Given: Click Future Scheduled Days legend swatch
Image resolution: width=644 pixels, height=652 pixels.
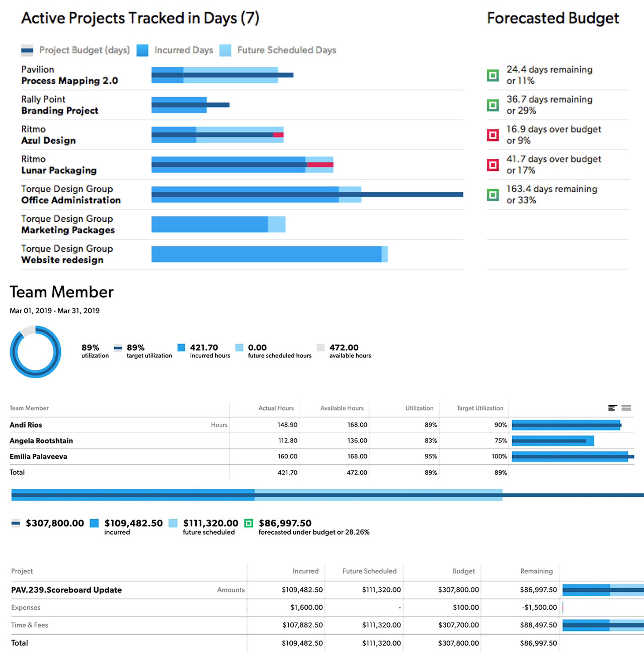Looking at the screenshot, I should (x=225, y=50).
